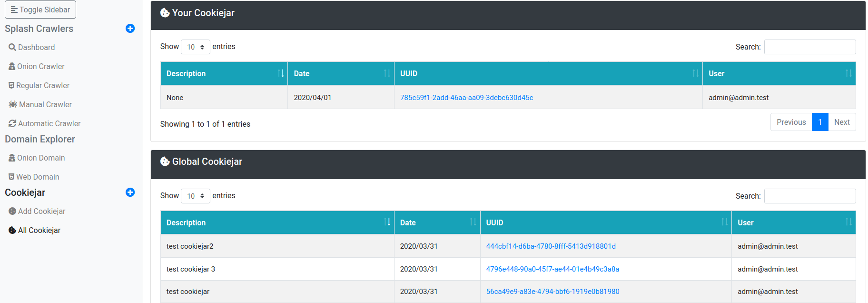Open the test cookiejar2 UUID link

(551, 246)
